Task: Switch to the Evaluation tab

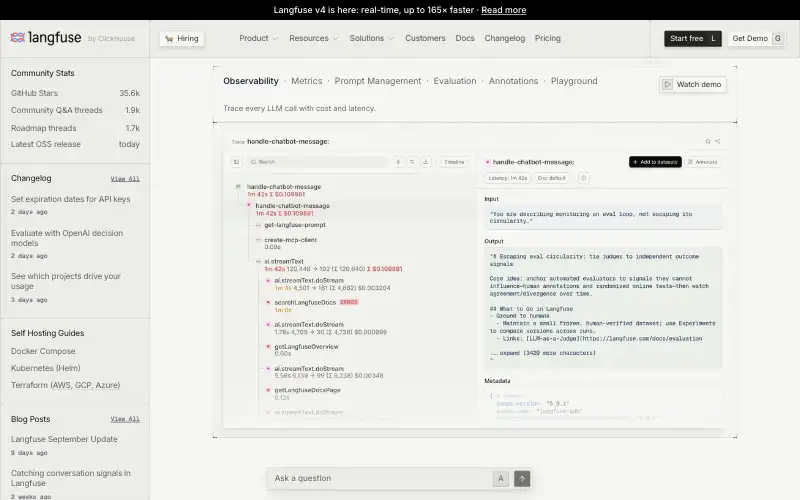Action: pyautogui.click(x=455, y=81)
